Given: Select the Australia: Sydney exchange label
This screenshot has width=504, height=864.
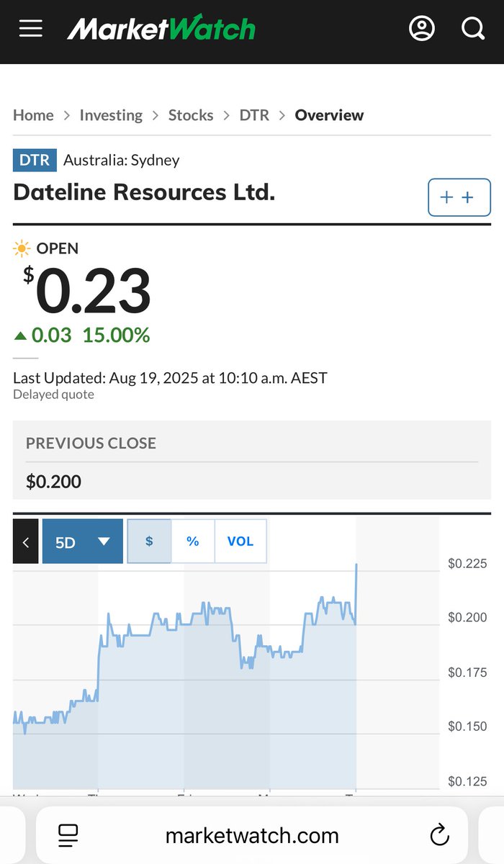Looking at the screenshot, I should (122, 160).
